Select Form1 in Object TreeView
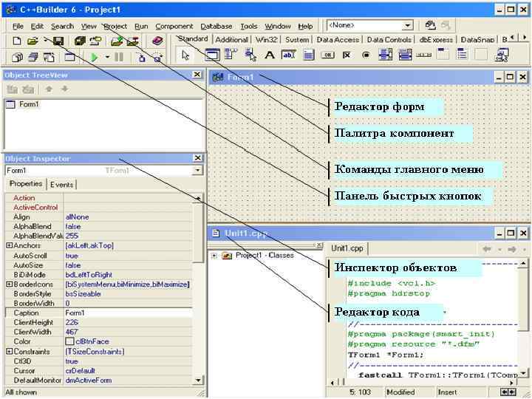This screenshot has width=532, height=399. 29,104
